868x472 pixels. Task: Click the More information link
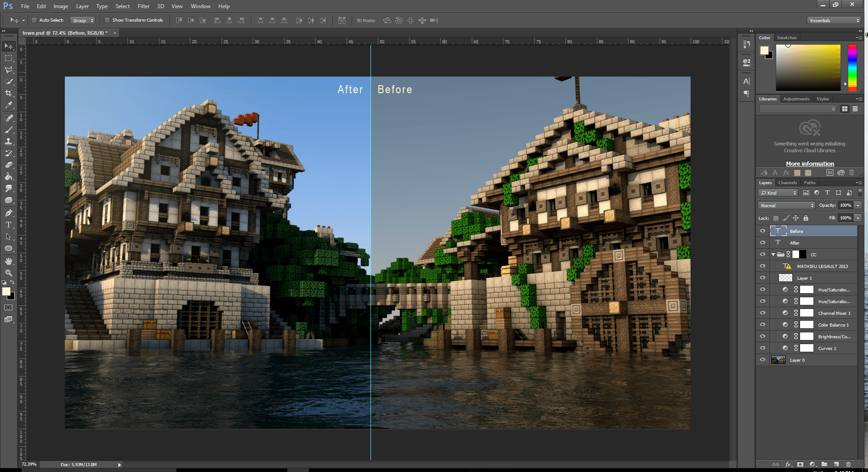pos(810,164)
